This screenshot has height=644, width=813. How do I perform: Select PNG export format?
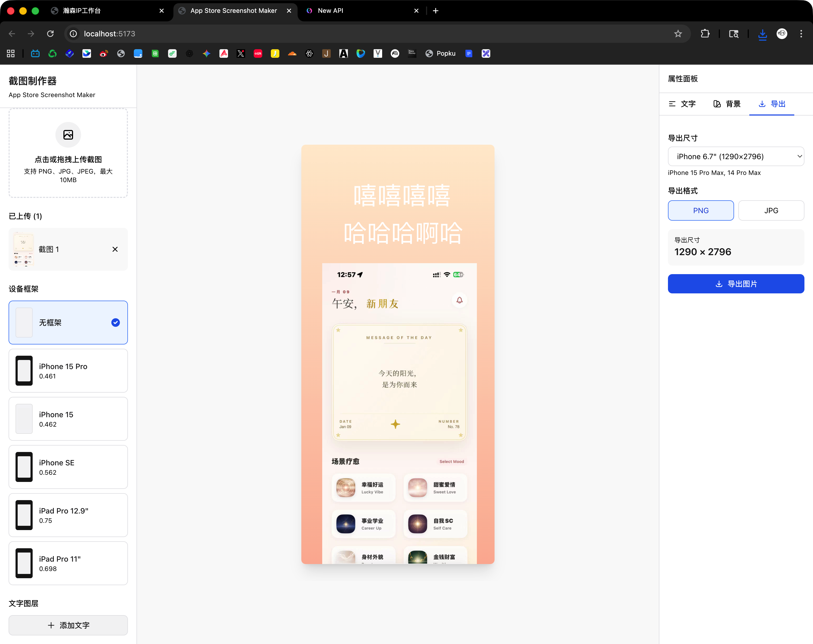coord(700,210)
